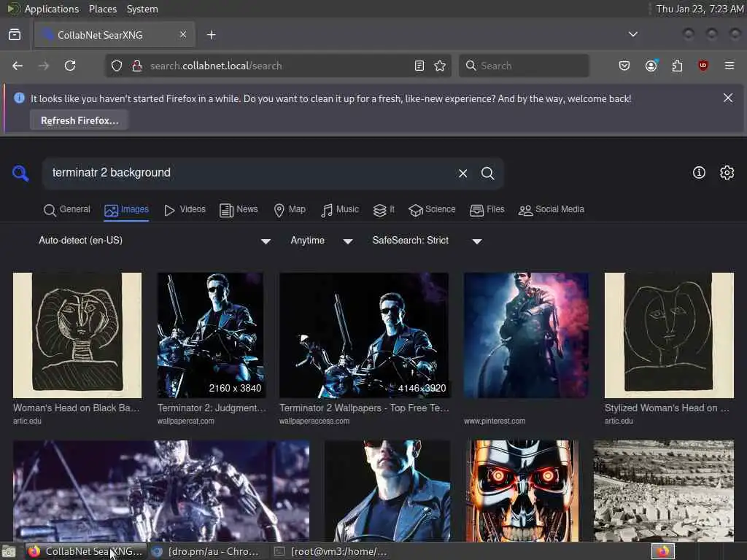The width and height of the screenshot is (747, 560).
Task: Toggle reader view in address bar
Action: pos(419,66)
